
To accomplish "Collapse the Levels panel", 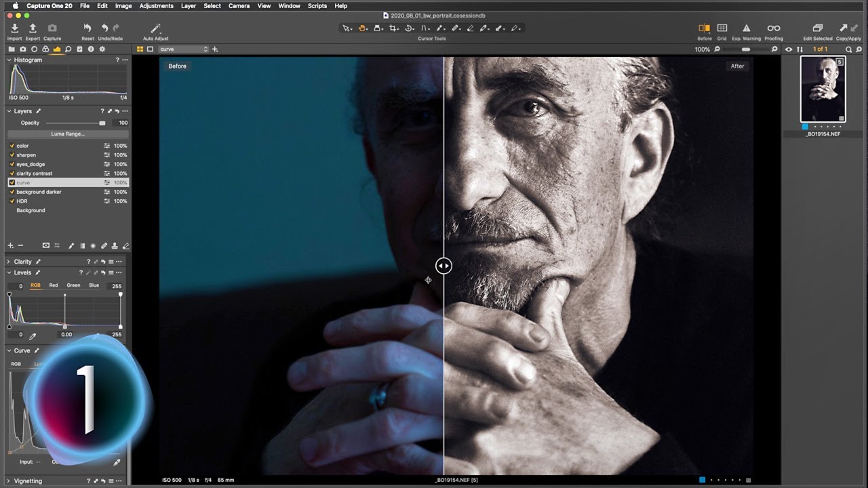I will [9, 273].
